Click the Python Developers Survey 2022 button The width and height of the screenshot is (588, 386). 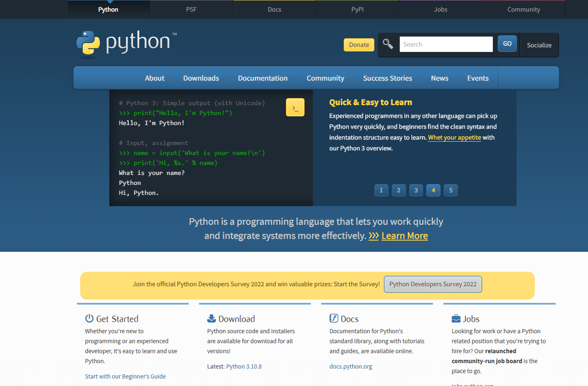(433, 284)
